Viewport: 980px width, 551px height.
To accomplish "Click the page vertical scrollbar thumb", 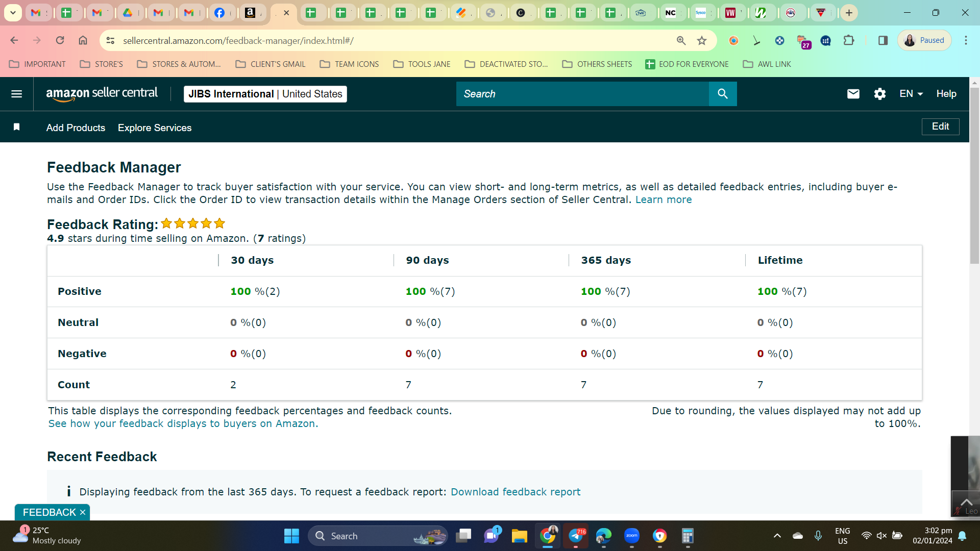I will (974, 176).
